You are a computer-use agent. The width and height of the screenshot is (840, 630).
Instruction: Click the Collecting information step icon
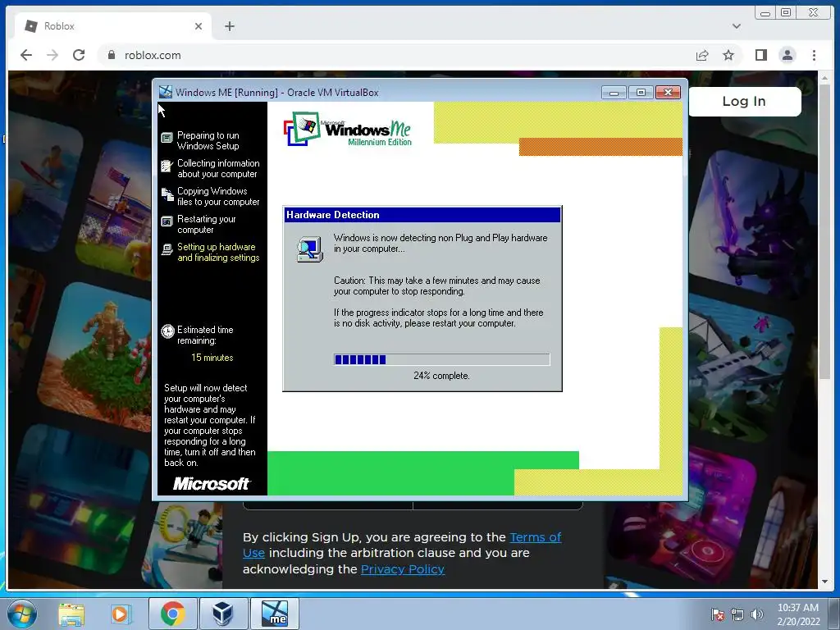167,166
